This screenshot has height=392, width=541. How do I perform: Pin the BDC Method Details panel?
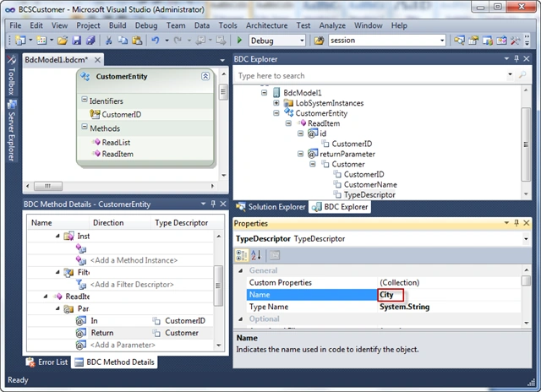213,204
